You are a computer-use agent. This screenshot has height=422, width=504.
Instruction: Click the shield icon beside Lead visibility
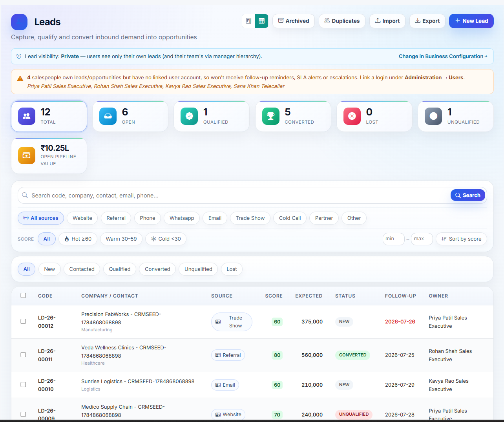point(19,57)
